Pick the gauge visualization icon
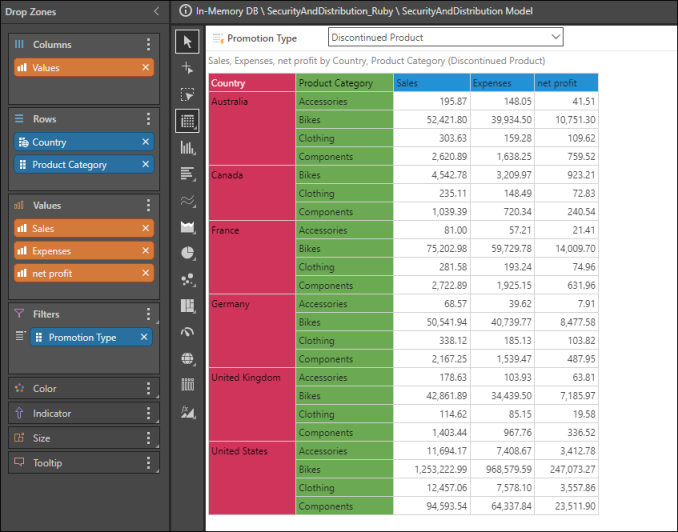The width and height of the screenshot is (678, 532). [x=187, y=332]
